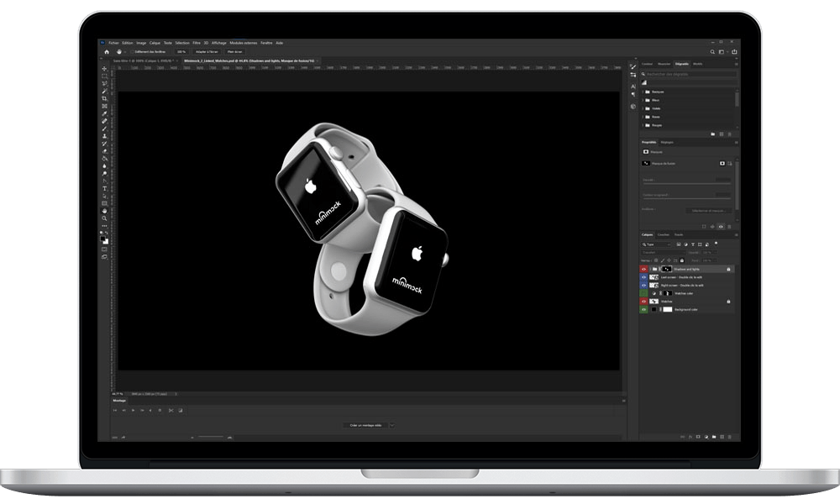Select the Rectangle shape tool
840x504 pixels.
point(104,203)
